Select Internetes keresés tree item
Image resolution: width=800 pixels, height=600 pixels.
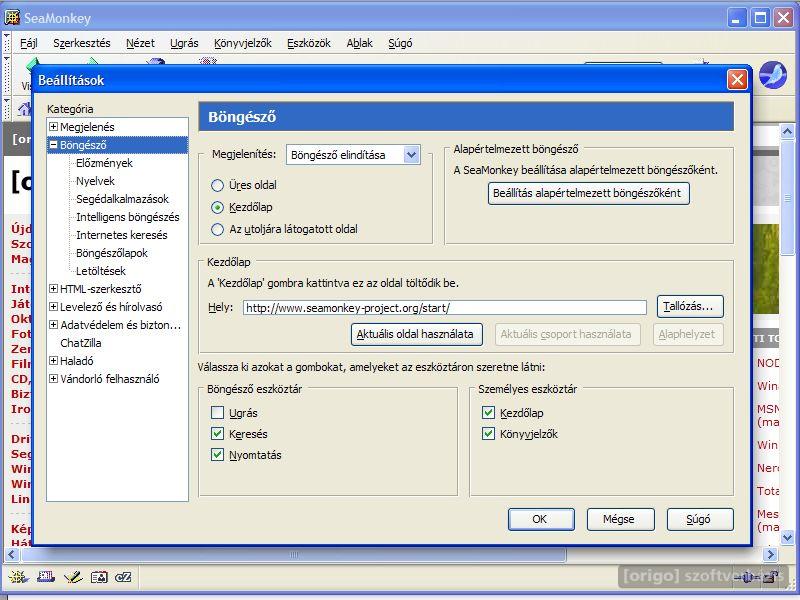[x=121, y=235]
